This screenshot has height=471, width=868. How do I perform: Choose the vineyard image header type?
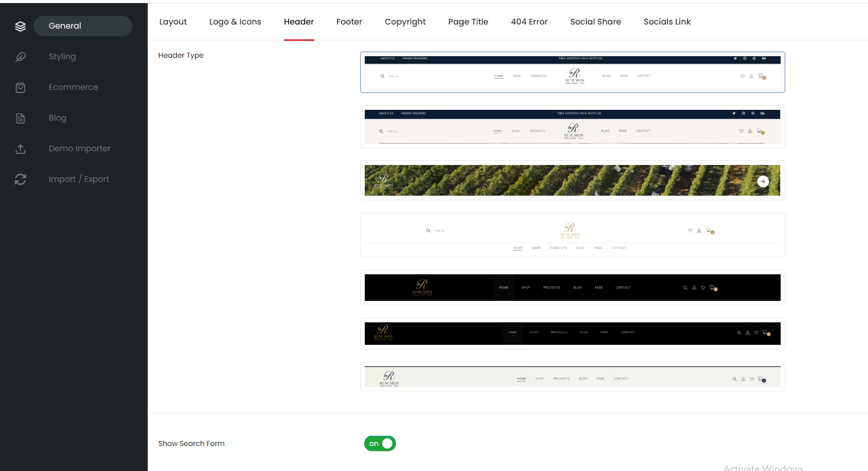point(572,180)
